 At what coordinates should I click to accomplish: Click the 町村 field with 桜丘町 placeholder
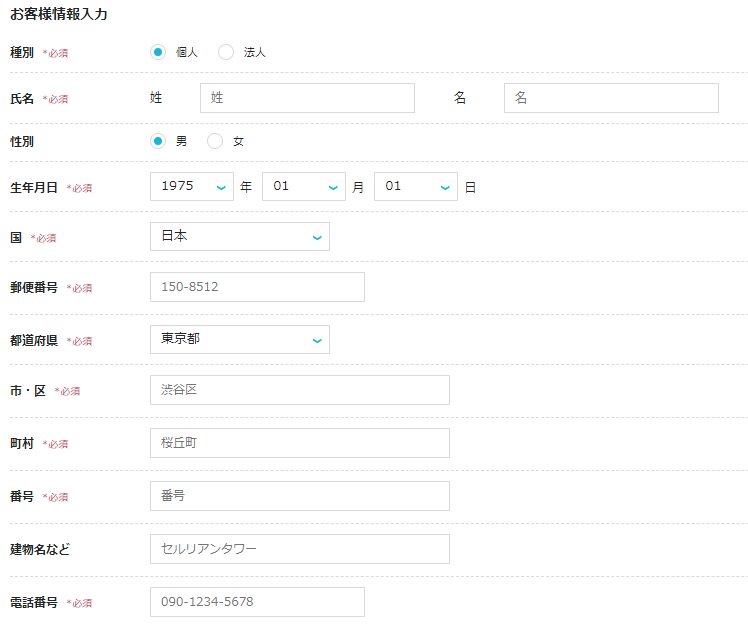point(299,443)
